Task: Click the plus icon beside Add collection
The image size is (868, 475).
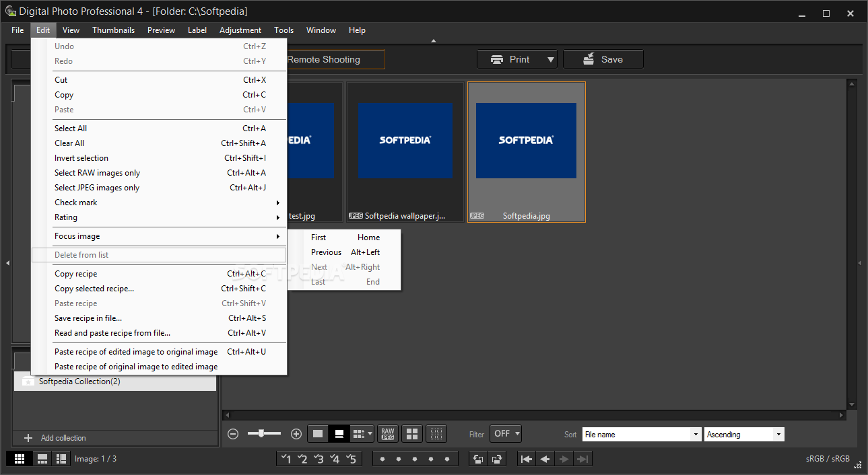Action: 28,438
